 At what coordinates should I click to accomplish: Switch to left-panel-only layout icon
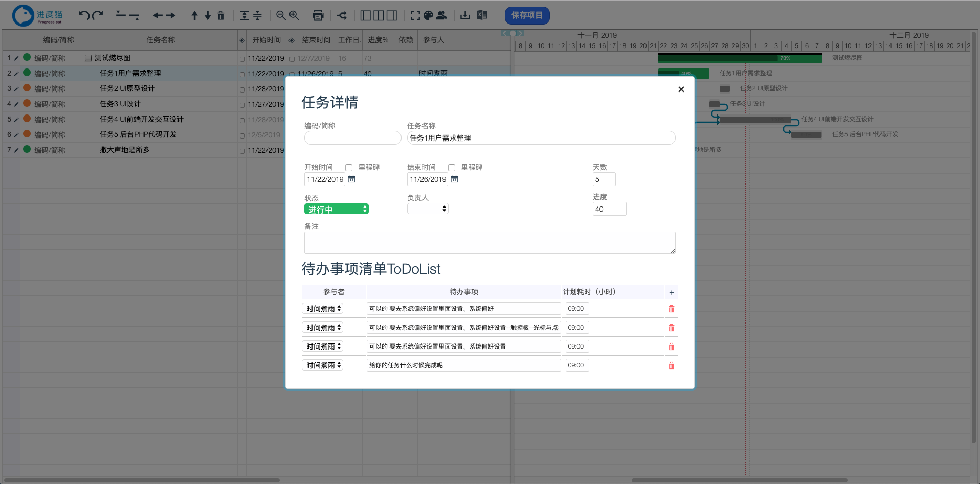366,15
